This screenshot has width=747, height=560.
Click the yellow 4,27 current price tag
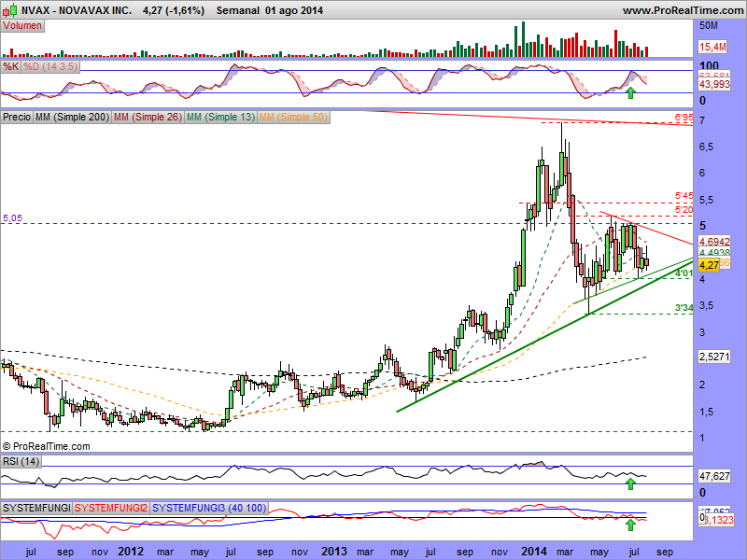pos(710,265)
